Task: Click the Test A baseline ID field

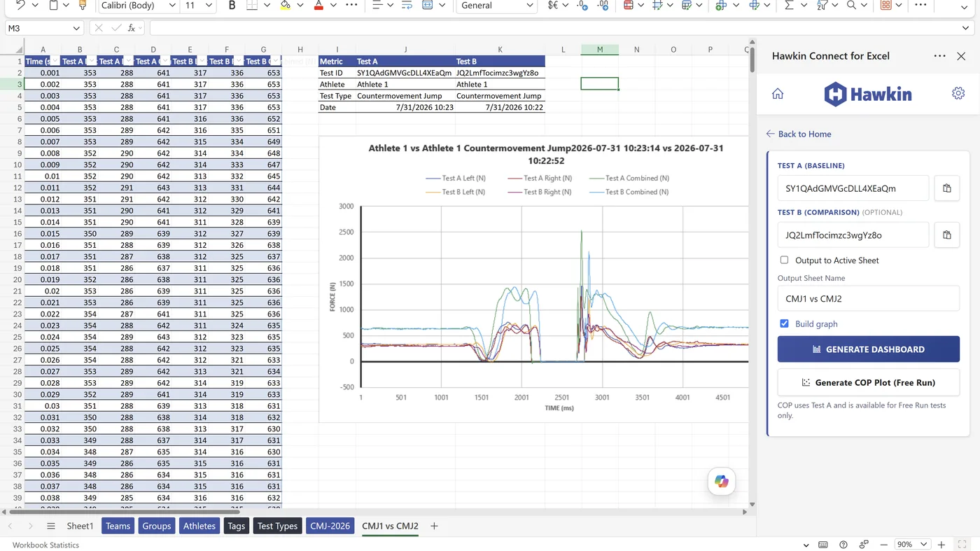Action: coord(853,188)
